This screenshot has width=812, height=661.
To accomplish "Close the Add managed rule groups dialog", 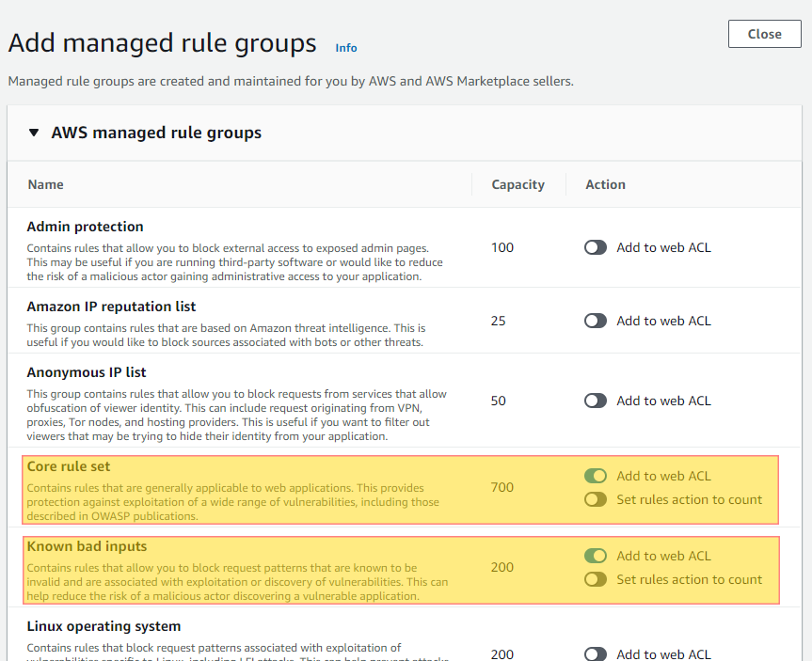I will tap(764, 34).
